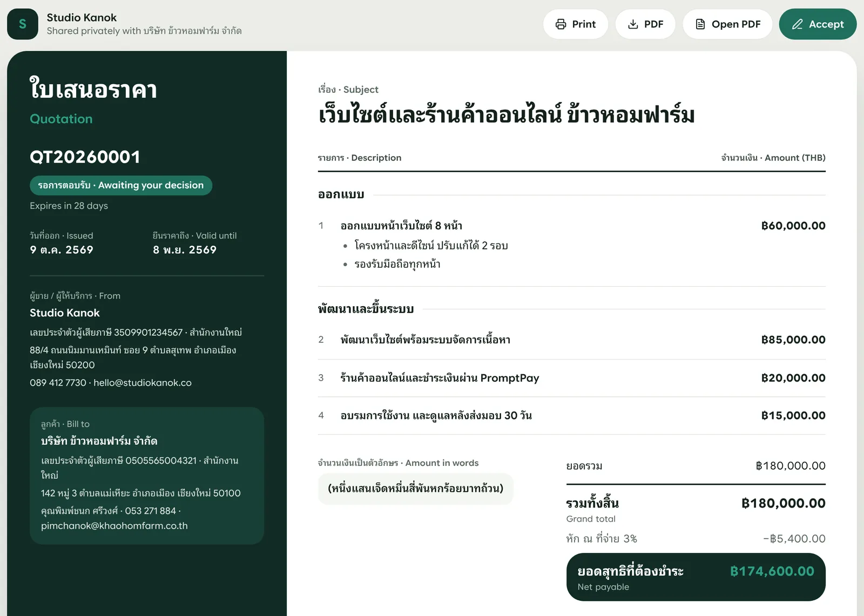Click the Shared privately with subtitle
Screen dimensions: 864x616
(144, 31)
